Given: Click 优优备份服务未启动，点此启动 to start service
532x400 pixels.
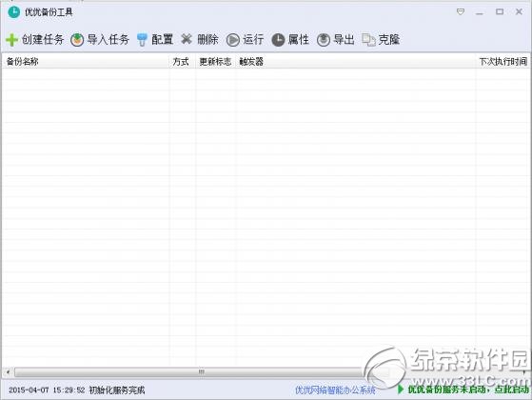Looking at the screenshot, I should (x=468, y=390).
